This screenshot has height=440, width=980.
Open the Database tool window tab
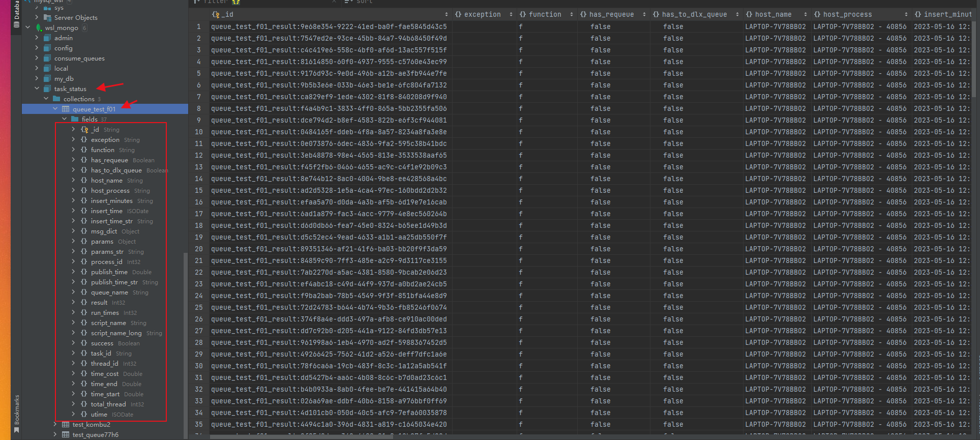[16, 14]
